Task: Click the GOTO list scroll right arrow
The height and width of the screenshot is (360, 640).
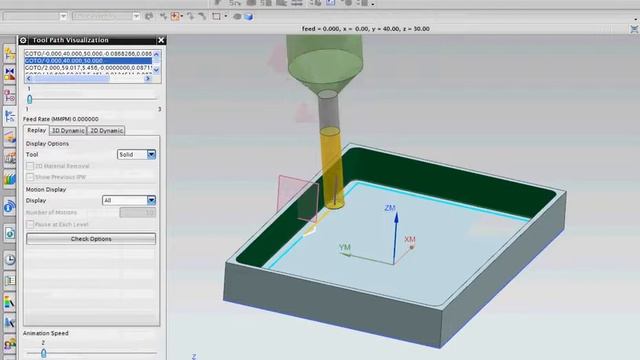Action: pos(148,78)
